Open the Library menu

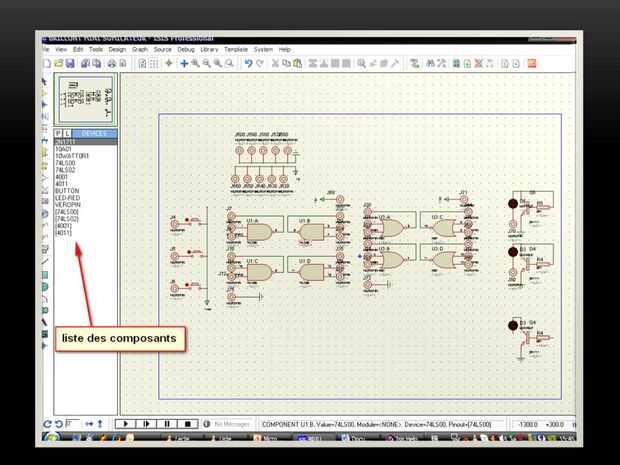pos(209,49)
